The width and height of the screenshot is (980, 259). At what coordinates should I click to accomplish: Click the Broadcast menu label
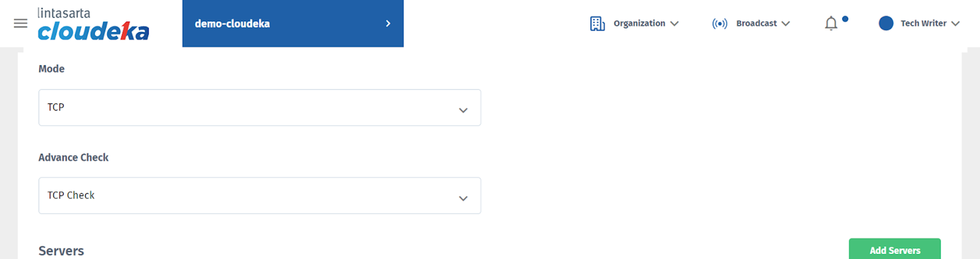[x=756, y=23]
